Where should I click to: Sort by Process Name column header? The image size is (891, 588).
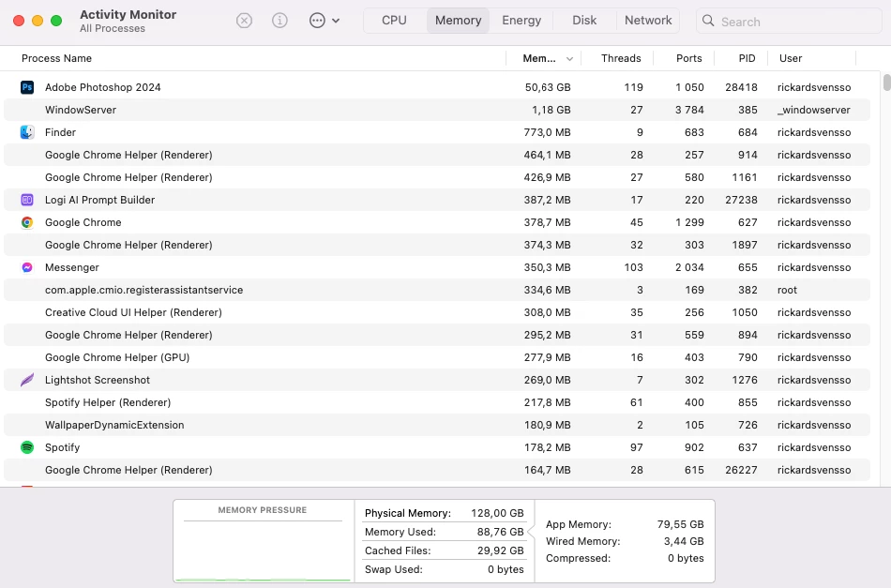coord(56,58)
